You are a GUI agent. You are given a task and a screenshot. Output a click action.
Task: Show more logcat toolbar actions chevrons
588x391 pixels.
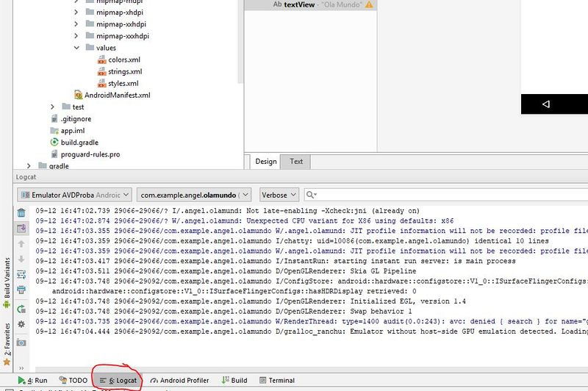click(x=21, y=367)
